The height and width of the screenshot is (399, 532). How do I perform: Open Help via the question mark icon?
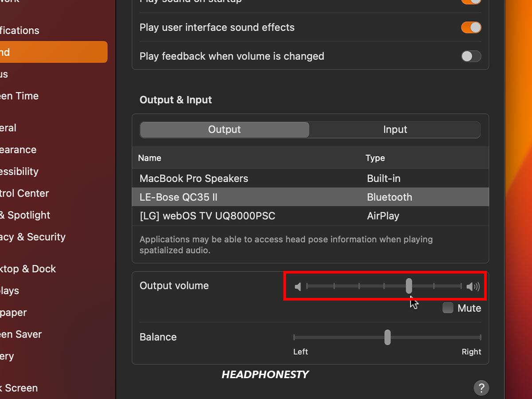[481, 388]
